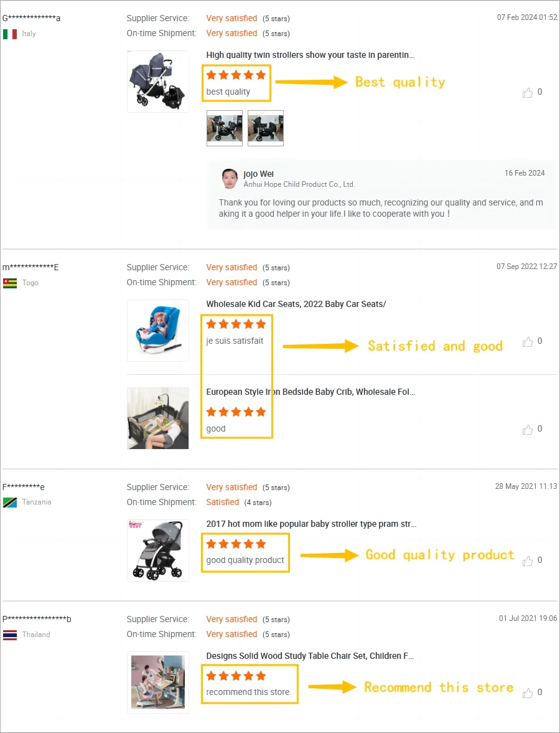Click the Italy flag icon
The height and width of the screenshot is (733, 560).
click(x=10, y=34)
